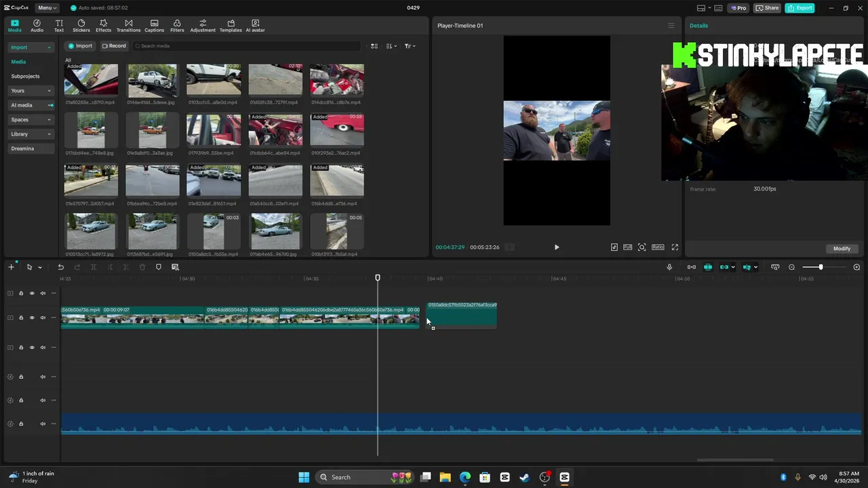This screenshot has height=488, width=868.
Task: Click the Full quality icon in player
Action: [627, 247]
